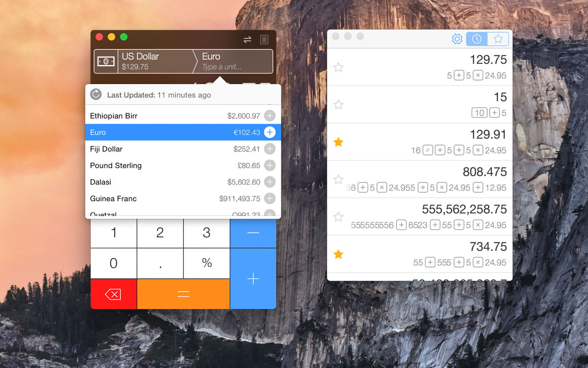Switch to the starred favorites tab

point(498,39)
